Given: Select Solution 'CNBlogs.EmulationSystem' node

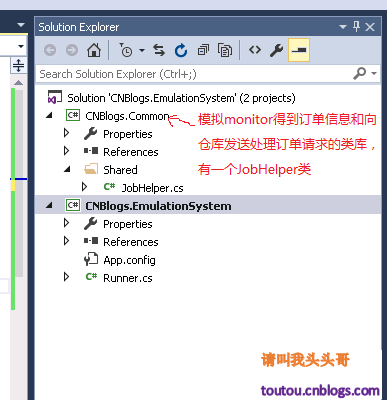Looking at the screenshot, I should coord(181,98).
